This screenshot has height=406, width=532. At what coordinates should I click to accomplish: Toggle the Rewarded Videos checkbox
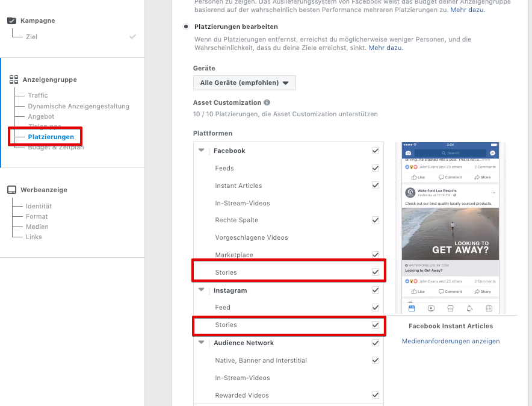pyautogui.click(x=376, y=395)
